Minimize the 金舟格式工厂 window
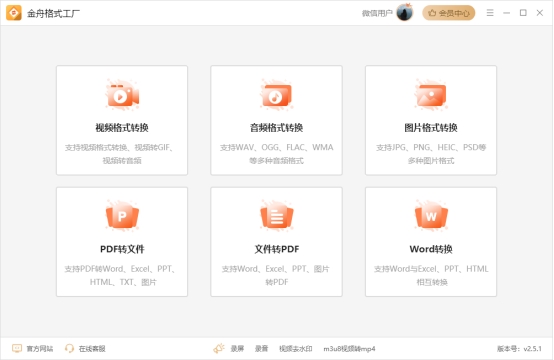The width and height of the screenshot is (554, 360). coord(506,13)
